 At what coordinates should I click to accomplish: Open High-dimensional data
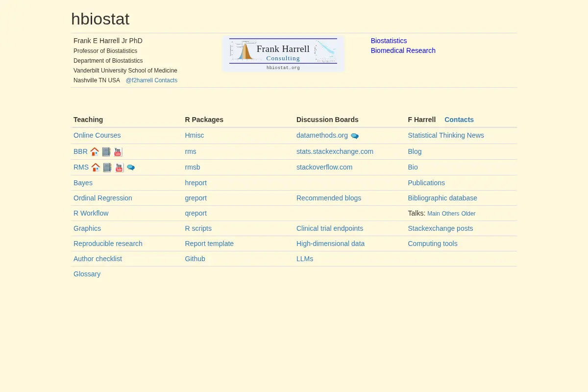pyautogui.click(x=330, y=244)
